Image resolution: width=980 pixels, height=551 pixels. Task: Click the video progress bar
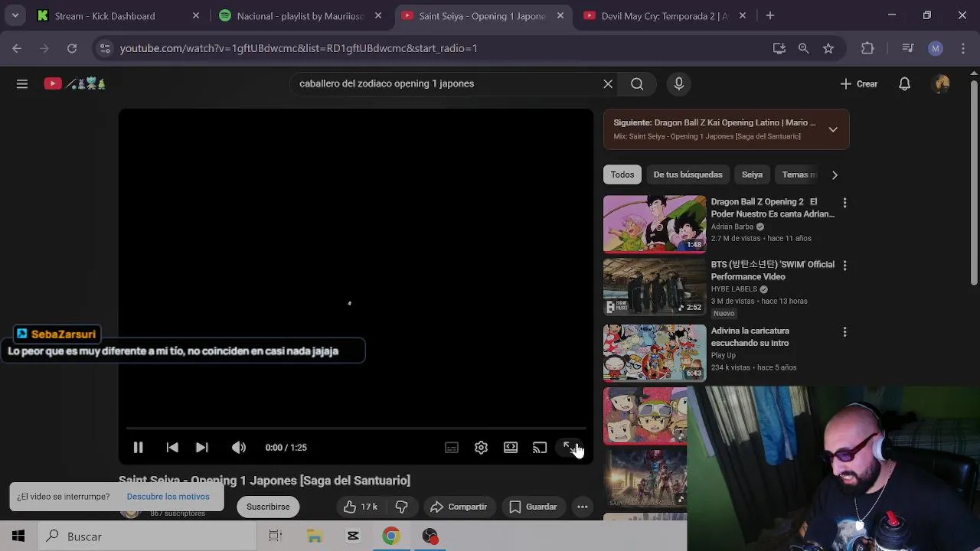(x=356, y=429)
